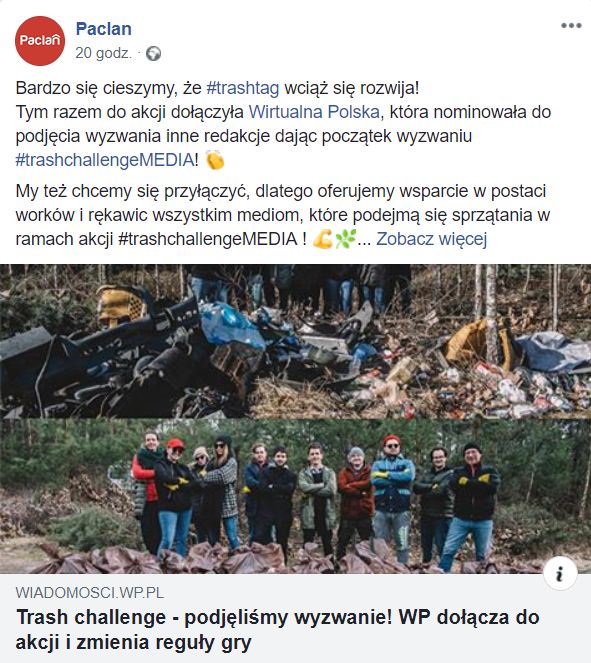Click the '20 godz.' timestamp

click(104, 53)
